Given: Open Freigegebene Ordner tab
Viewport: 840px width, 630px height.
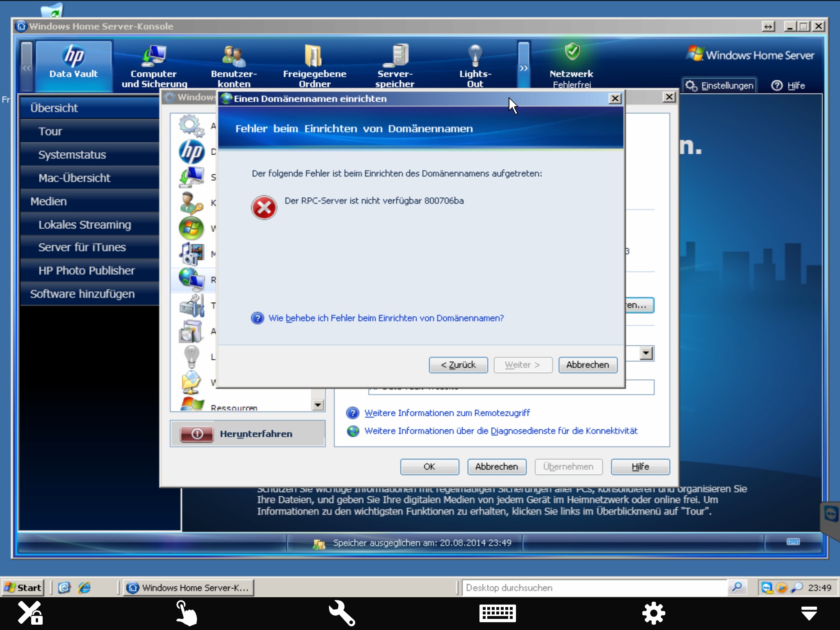Looking at the screenshot, I should point(315,66).
